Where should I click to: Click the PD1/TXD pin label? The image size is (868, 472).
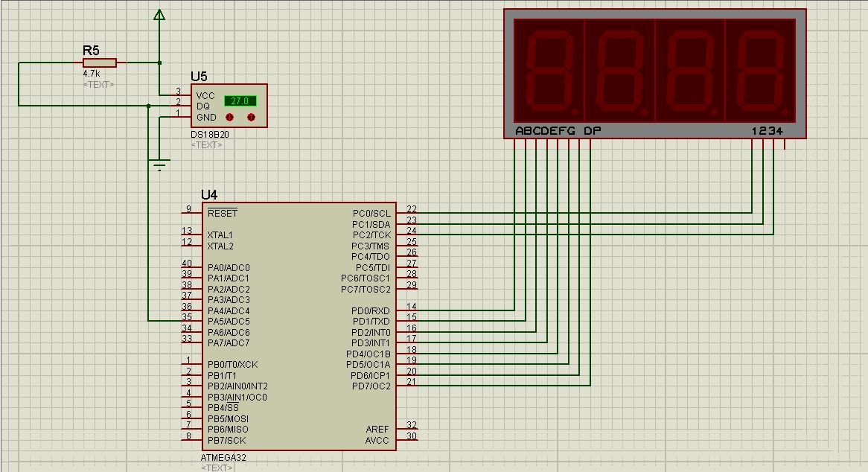[x=371, y=322]
